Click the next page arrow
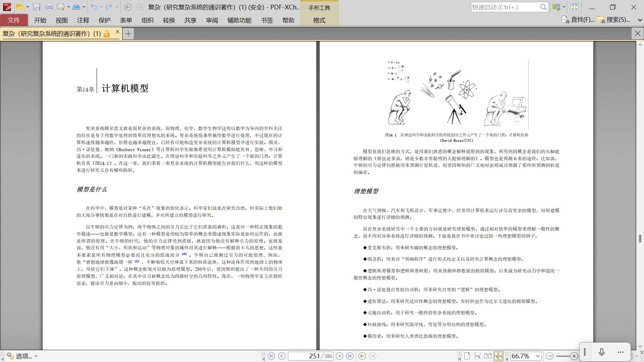The height and width of the screenshot is (362, 644). pyautogui.click(x=339, y=356)
